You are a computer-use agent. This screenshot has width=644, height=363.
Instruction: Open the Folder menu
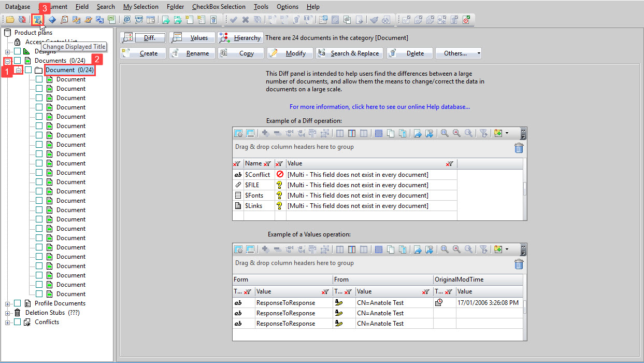(x=176, y=7)
